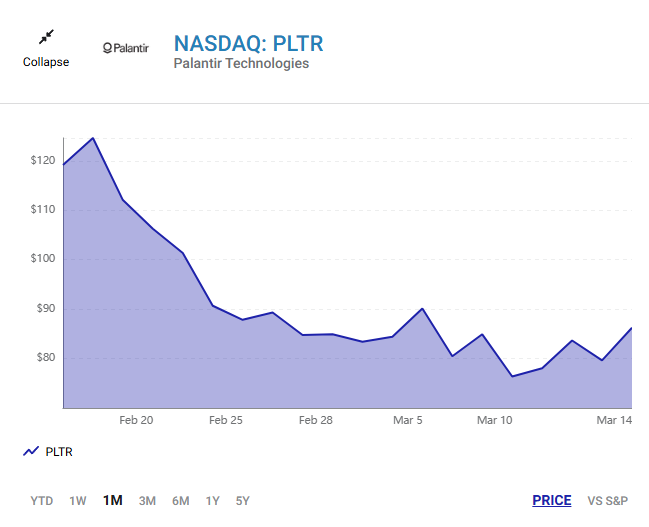The height and width of the screenshot is (527, 649).
Task: Switch chart to 1W range
Action: pyautogui.click(x=78, y=501)
